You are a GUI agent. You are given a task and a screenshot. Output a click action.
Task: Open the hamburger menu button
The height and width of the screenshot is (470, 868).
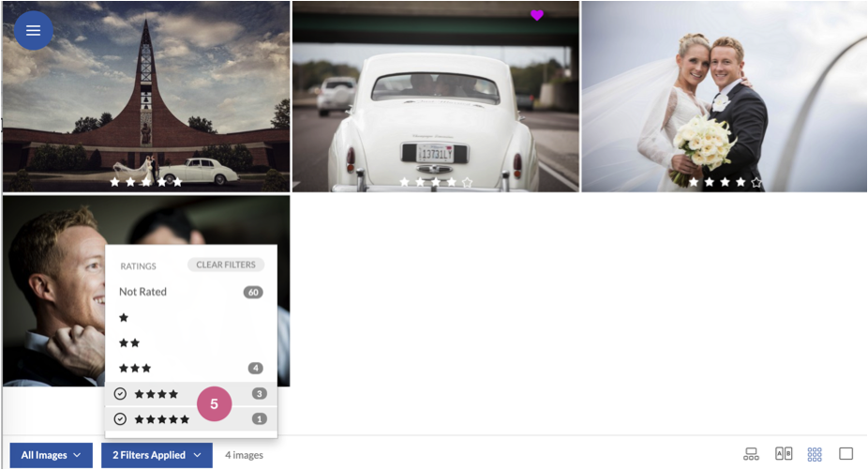coord(33,30)
